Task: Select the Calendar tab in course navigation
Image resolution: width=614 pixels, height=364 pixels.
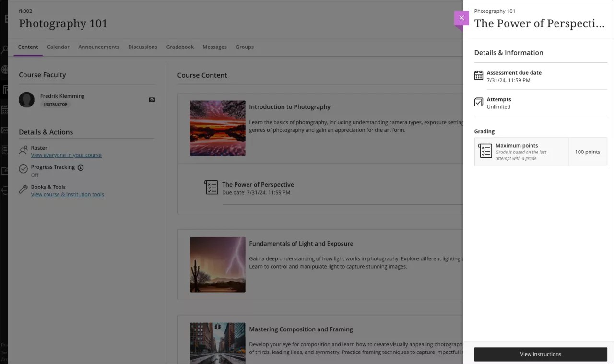Action: (x=58, y=47)
